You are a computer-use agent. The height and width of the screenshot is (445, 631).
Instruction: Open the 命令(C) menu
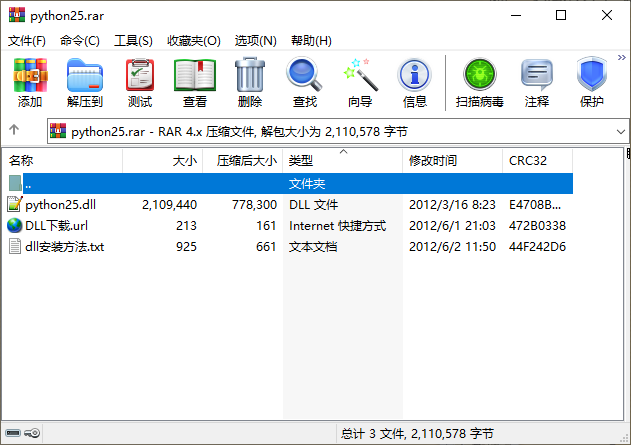[80, 41]
